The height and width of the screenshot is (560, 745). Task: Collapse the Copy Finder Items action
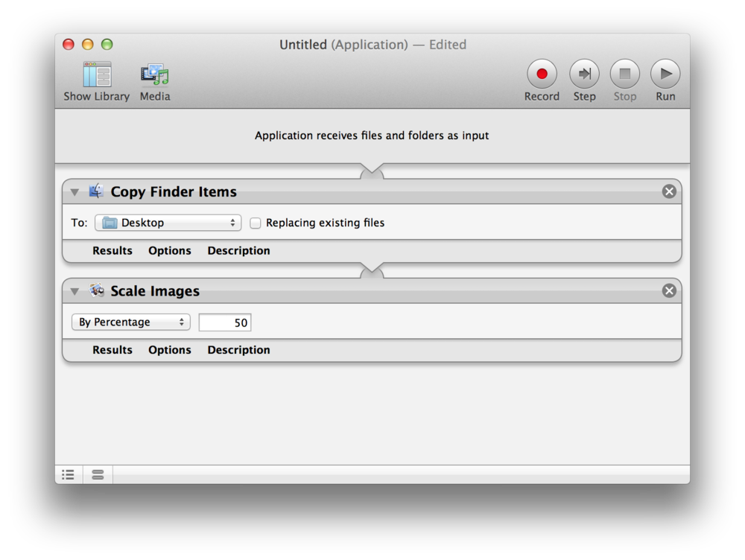coord(74,192)
